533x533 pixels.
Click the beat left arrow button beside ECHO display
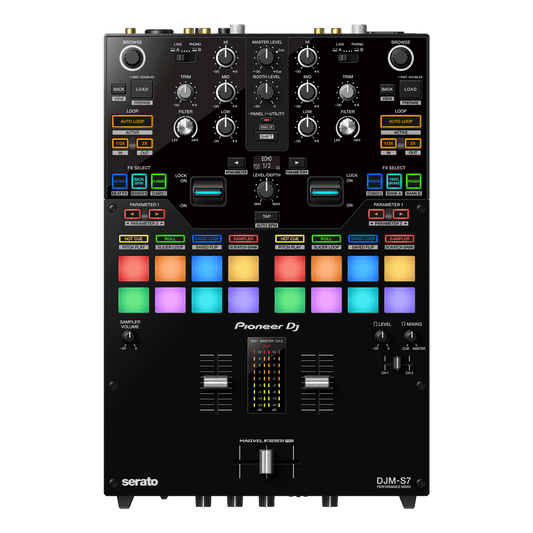[x=236, y=162]
